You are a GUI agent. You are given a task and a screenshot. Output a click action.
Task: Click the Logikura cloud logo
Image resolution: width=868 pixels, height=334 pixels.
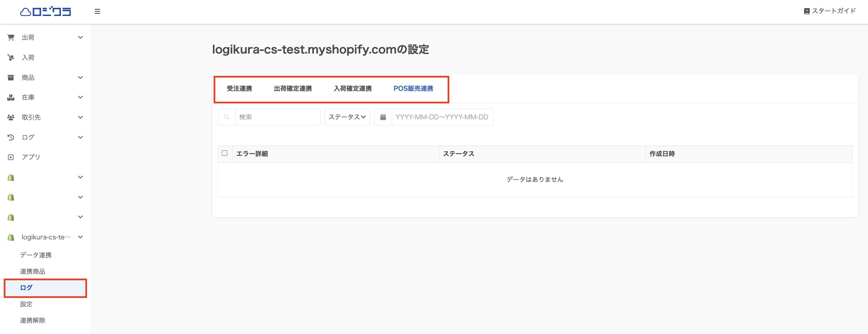(46, 12)
